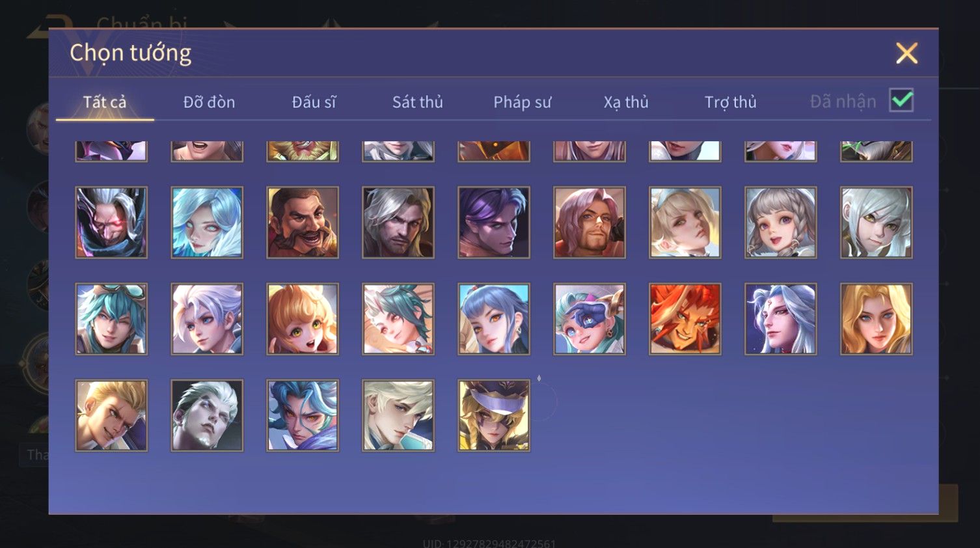Select the fiery red-maned grinning hero
980x548 pixels.
click(x=685, y=319)
